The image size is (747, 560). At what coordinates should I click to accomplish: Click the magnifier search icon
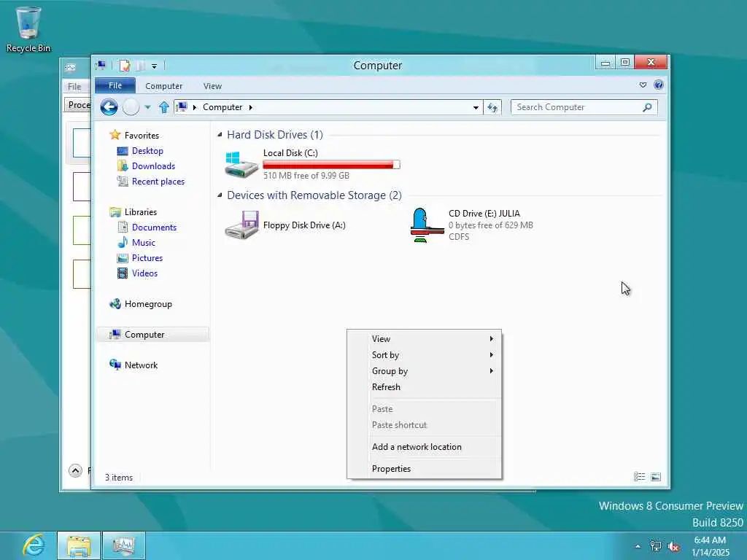648,107
